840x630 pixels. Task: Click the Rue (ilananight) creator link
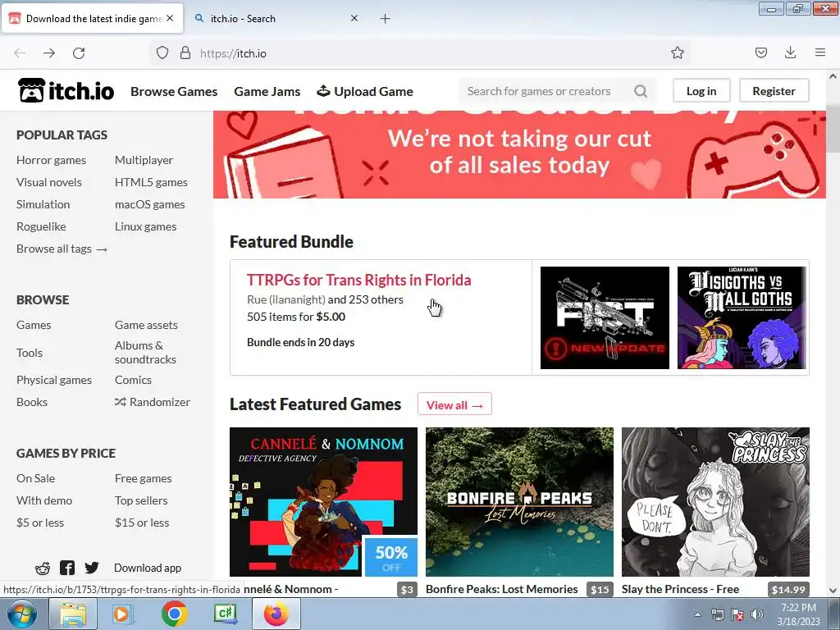coord(286,299)
